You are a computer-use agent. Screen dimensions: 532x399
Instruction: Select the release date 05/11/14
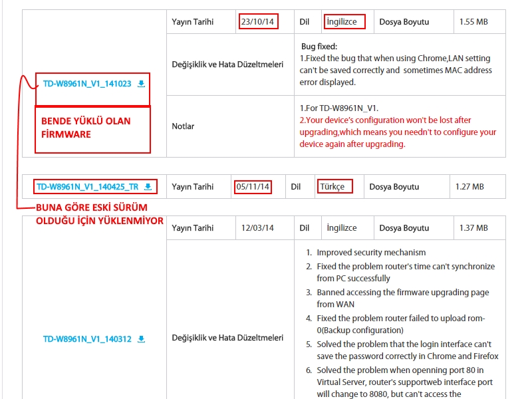coord(253,187)
